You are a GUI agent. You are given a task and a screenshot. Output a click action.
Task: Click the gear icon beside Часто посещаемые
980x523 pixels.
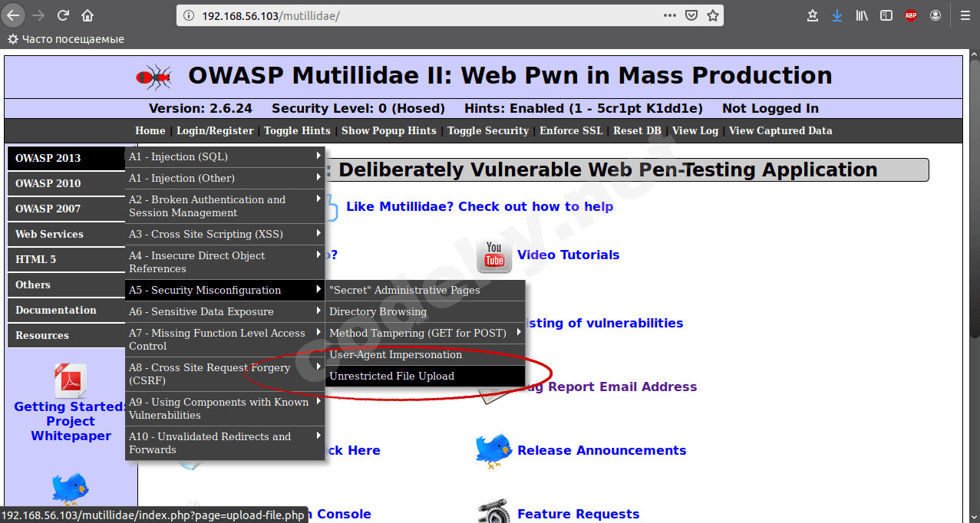pyautogui.click(x=13, y=39)
